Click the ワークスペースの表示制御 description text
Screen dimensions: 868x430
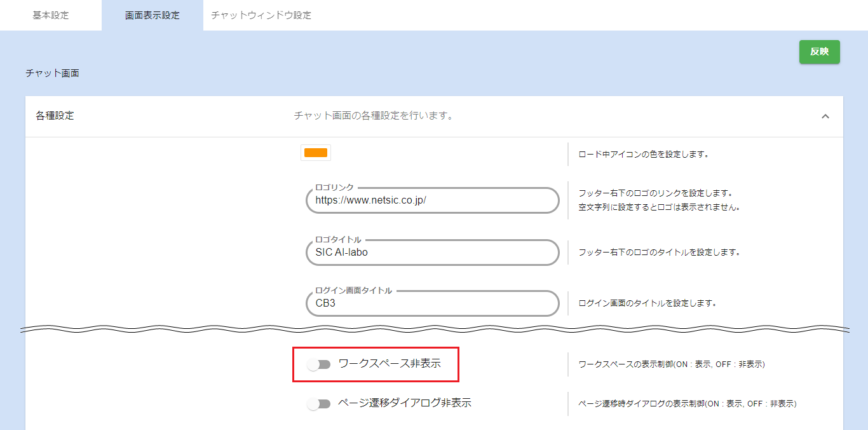pos(672,364)
